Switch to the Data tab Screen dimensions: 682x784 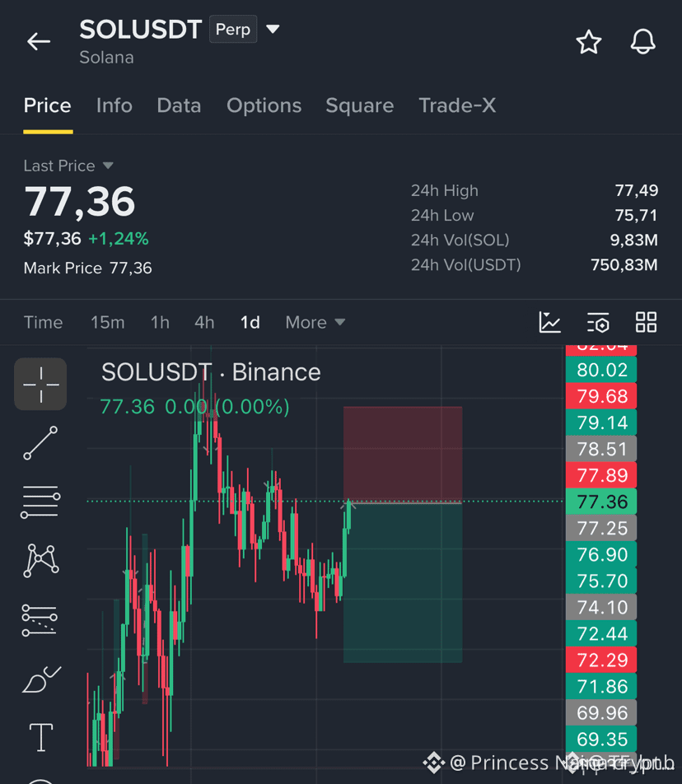coord(179,105)
